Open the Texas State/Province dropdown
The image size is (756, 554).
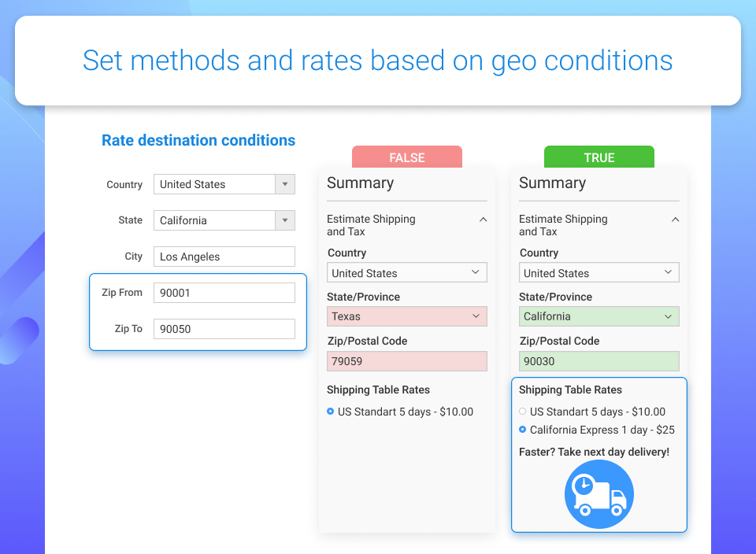[407, 316]
